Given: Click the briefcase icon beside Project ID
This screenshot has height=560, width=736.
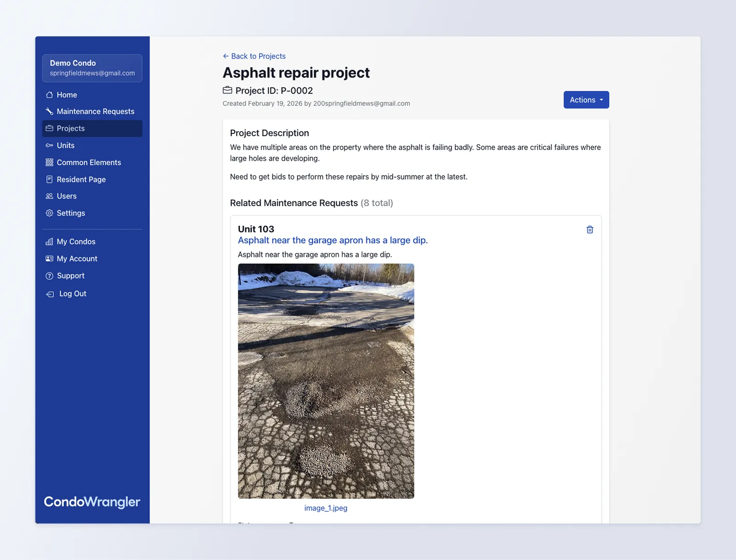Looking at the screenshot, I should 227,90.
